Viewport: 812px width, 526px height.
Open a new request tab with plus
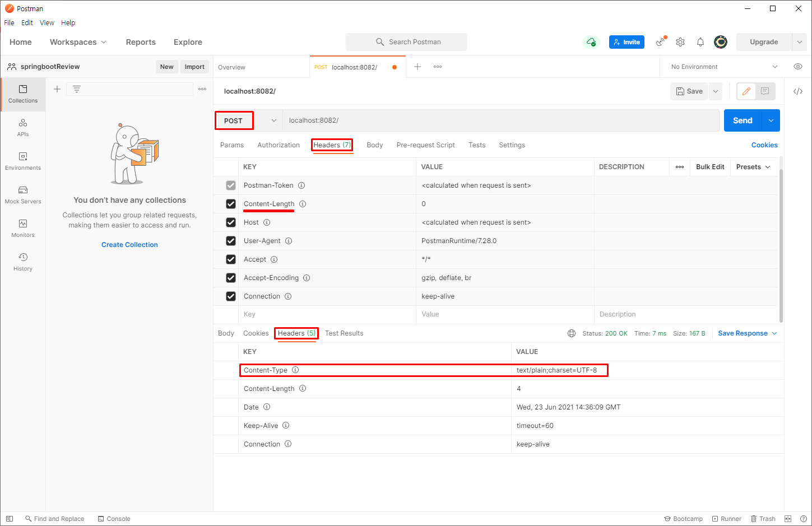pos(417,67)
